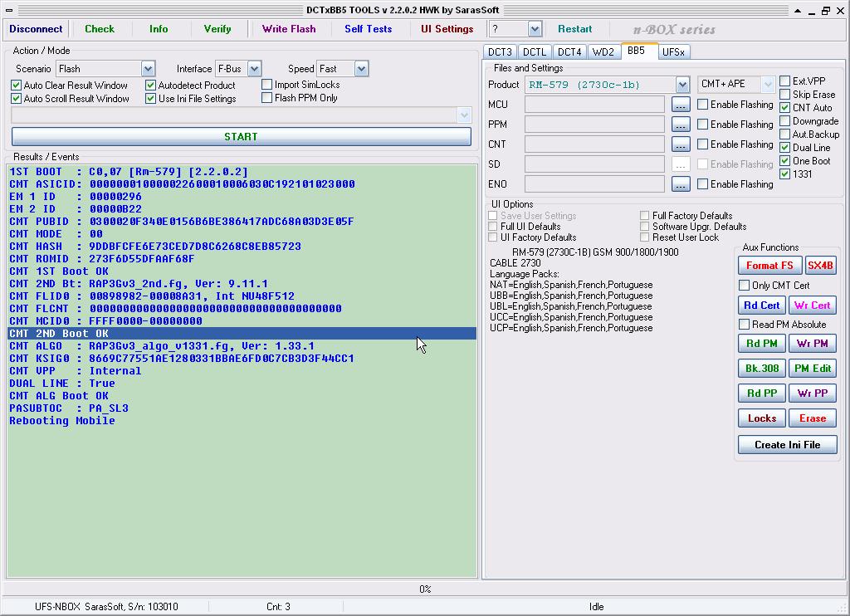
Task: Click the Erase button
Action: point(813,418)
